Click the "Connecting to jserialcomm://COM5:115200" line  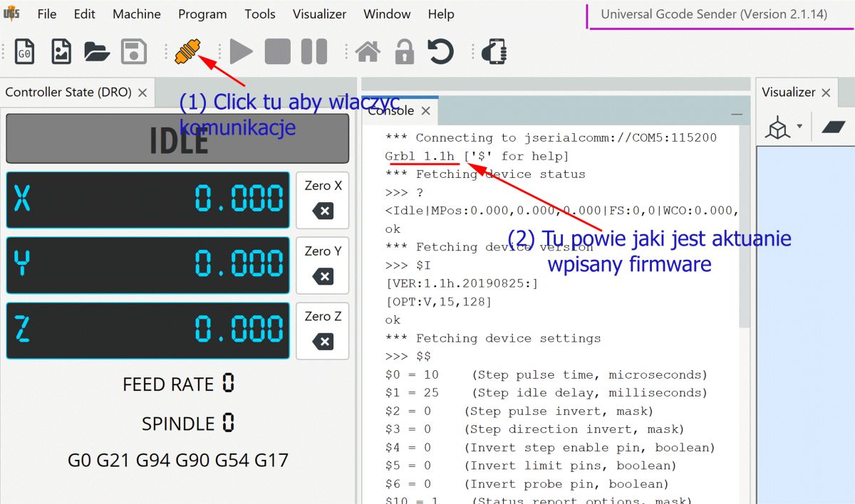click(x=551, y=137)
